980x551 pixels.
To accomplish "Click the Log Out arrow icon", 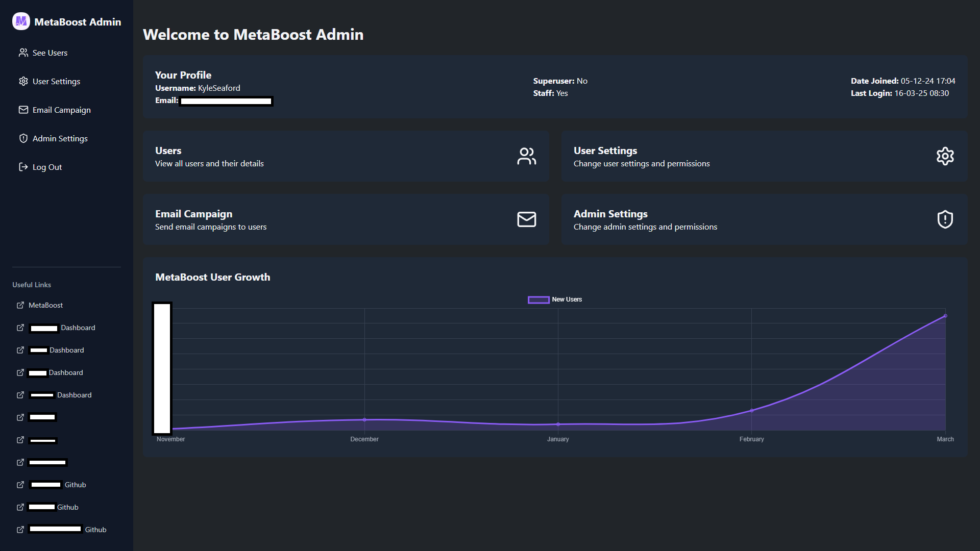I will [x=23, y=167].
